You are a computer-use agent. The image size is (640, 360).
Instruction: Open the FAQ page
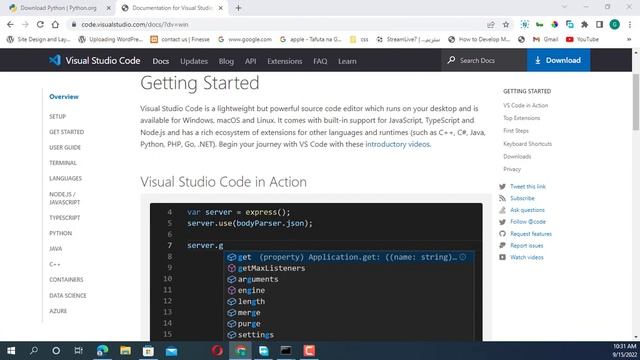[x=320, y=61]
